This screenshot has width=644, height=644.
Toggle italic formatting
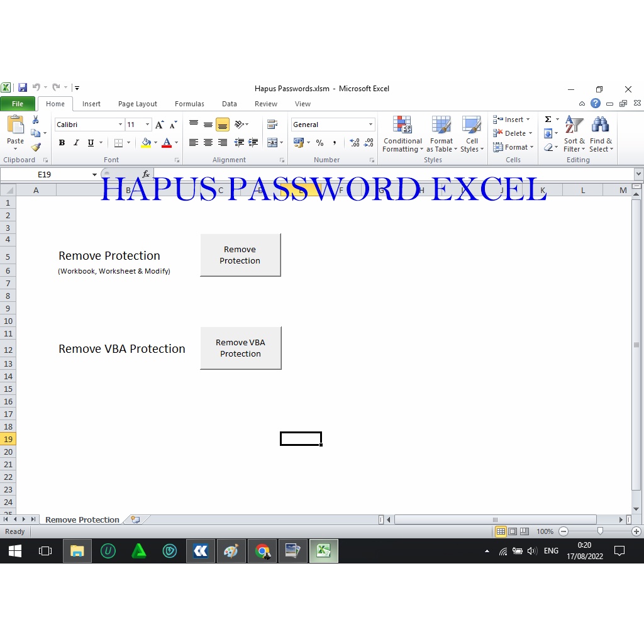(x=75, y=143)
